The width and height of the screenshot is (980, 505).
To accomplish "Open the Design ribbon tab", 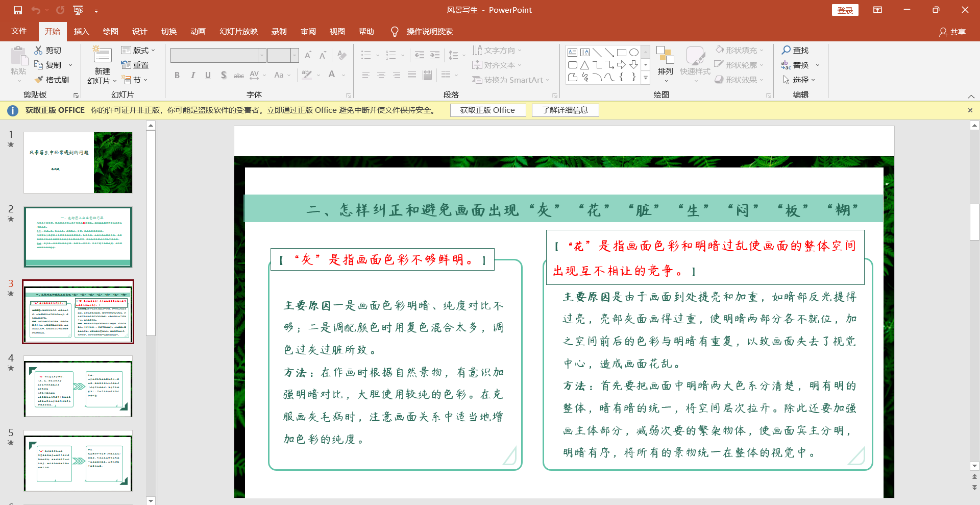I will tap(139, 32).
